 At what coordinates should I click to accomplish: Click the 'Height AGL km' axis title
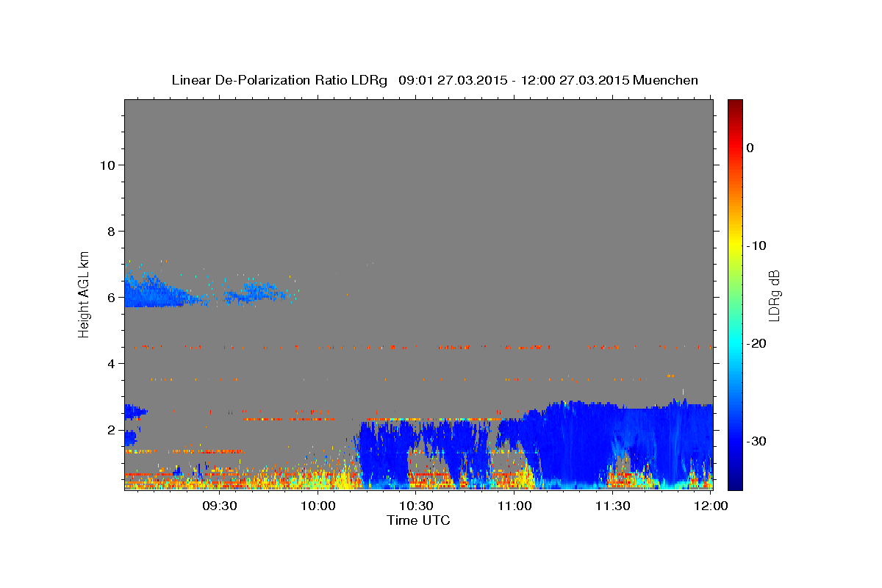[84, 294]
